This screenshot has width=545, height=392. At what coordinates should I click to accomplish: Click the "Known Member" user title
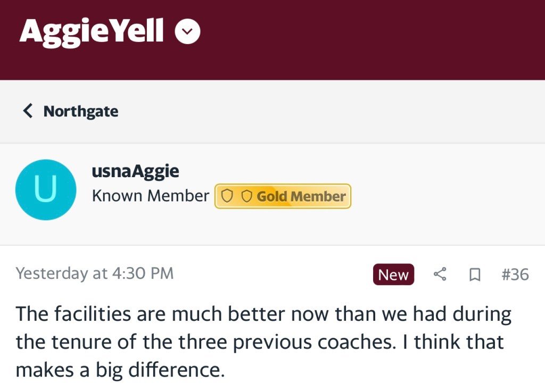150,196
